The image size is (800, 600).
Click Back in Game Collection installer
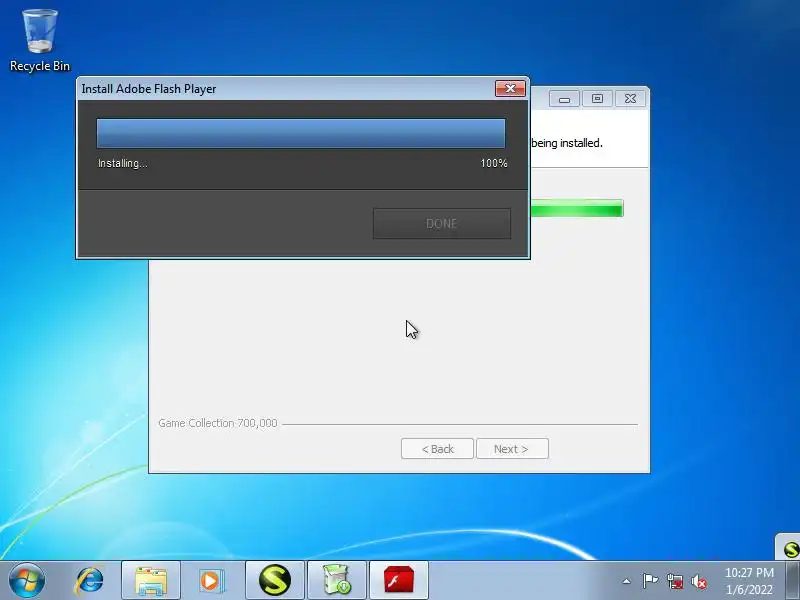click(437, 448)
